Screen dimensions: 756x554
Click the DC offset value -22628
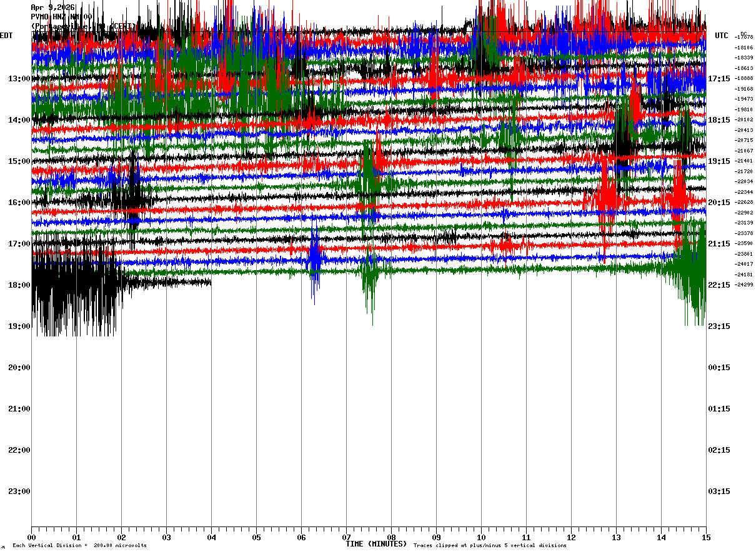pos(744,203)
